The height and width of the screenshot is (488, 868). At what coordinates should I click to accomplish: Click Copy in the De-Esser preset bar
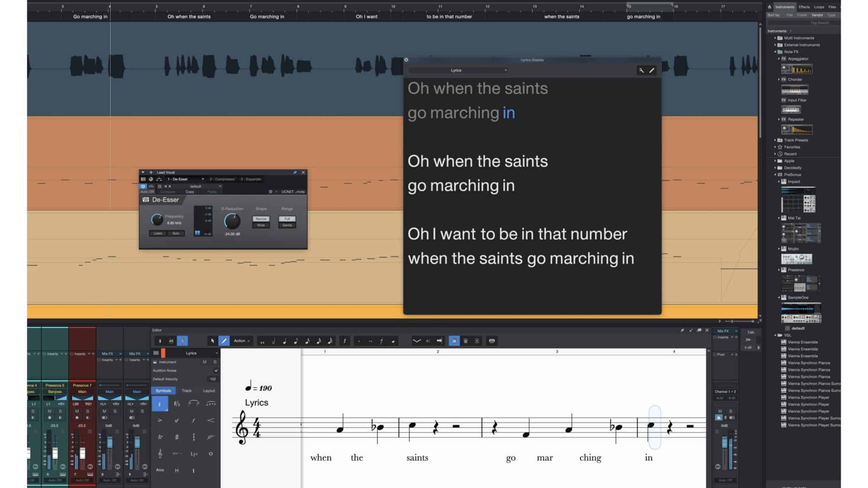tap(190, 191)
